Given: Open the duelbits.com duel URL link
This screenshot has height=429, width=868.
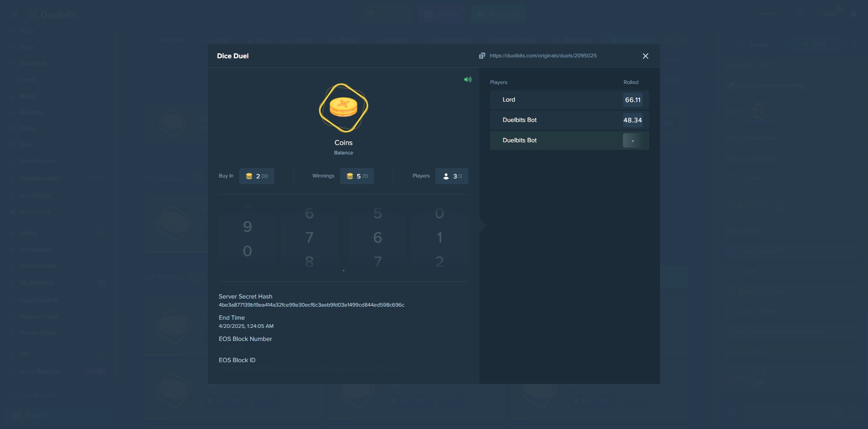Looking at the screenshot, I should click(x=543, y=56).
